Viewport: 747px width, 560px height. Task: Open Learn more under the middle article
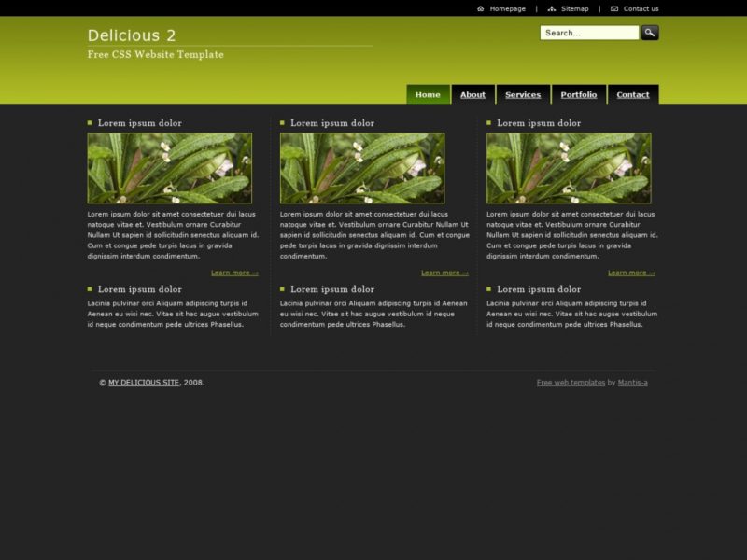coord(440,272)
